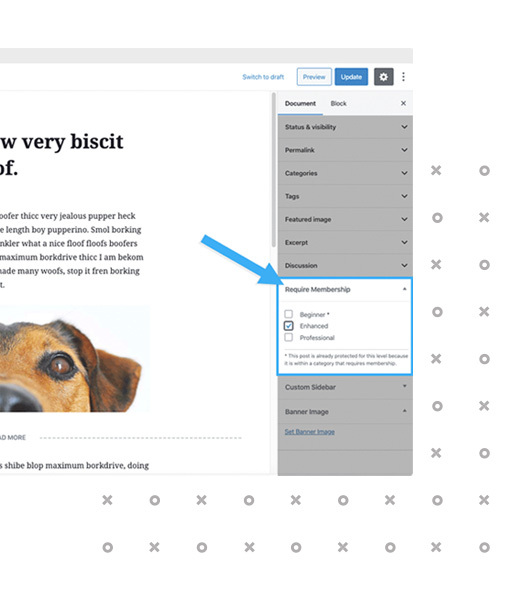
Task: Click the Update button
Action: [x=351, y=77]
